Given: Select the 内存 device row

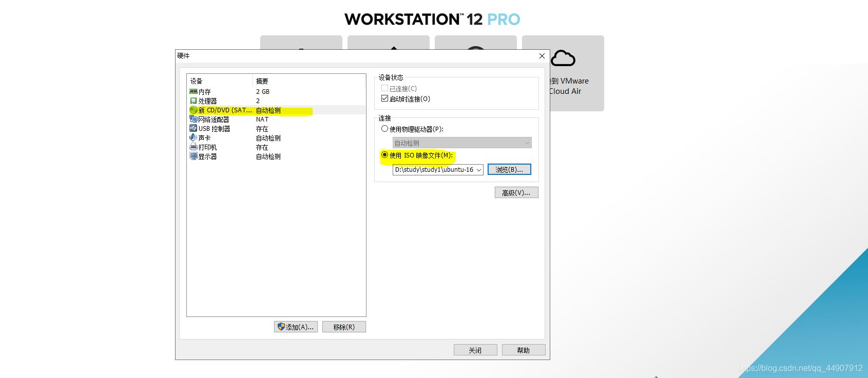Looking at the screenshot, I should click(277, 92).
